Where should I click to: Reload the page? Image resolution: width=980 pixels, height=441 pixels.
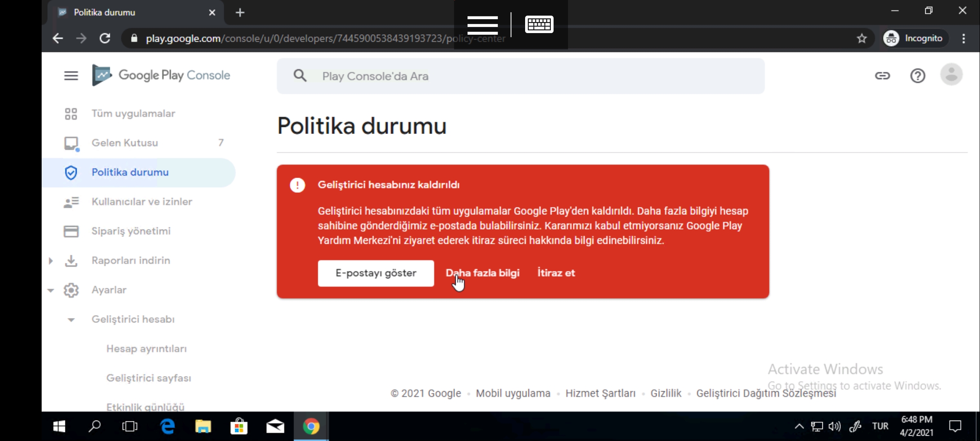point(105,38)
